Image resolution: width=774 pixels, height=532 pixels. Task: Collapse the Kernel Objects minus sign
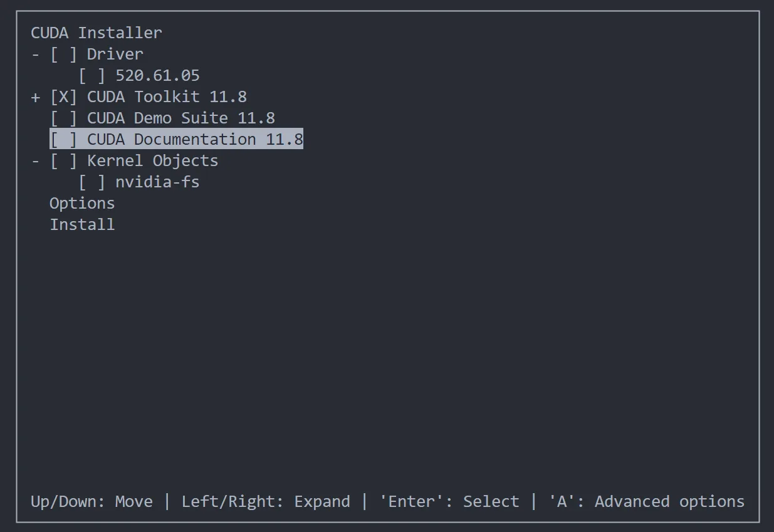point(35,161)
